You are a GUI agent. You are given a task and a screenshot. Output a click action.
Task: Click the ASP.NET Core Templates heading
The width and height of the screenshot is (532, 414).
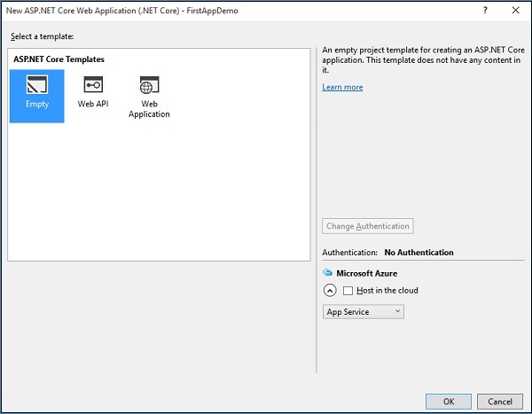(59, 59)
